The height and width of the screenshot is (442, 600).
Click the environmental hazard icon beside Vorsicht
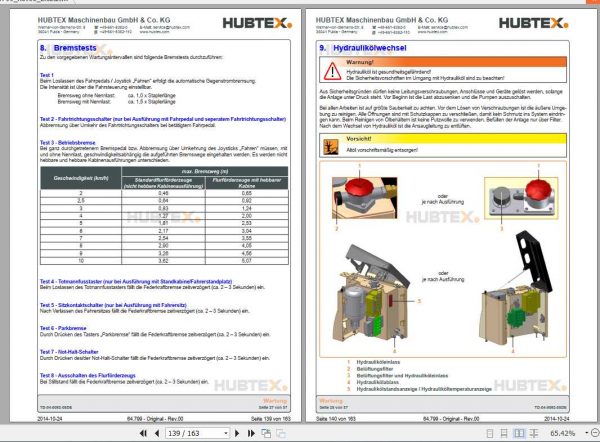tap(331, 147)
